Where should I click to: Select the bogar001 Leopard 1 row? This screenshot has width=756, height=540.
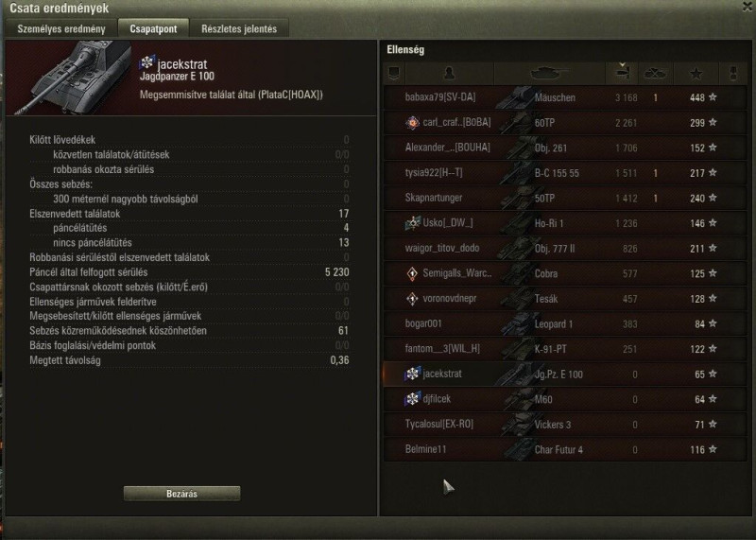coord(564,323)
